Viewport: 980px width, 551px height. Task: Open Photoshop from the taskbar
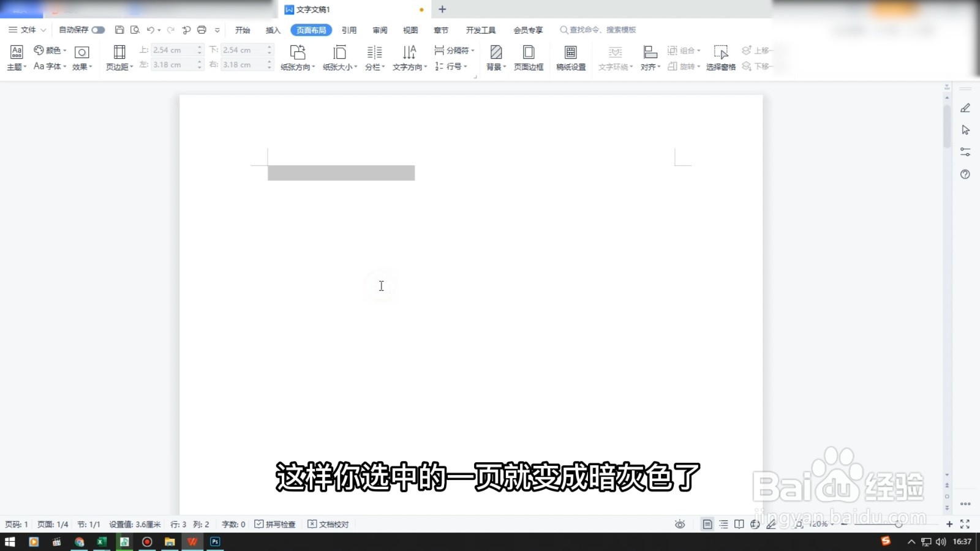(x=215, y=542)
